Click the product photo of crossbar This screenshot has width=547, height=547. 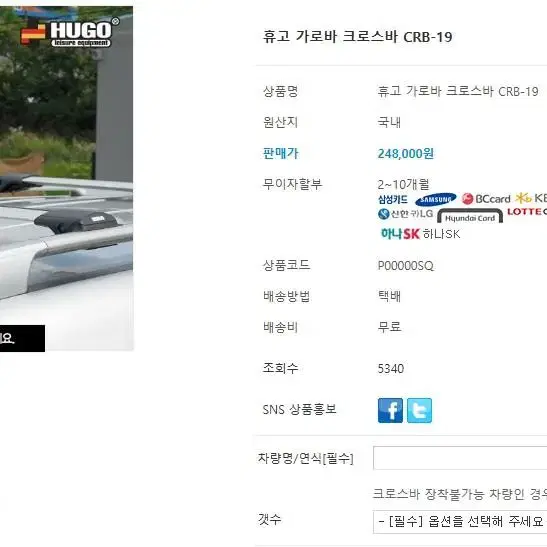[x=66, y=178]
